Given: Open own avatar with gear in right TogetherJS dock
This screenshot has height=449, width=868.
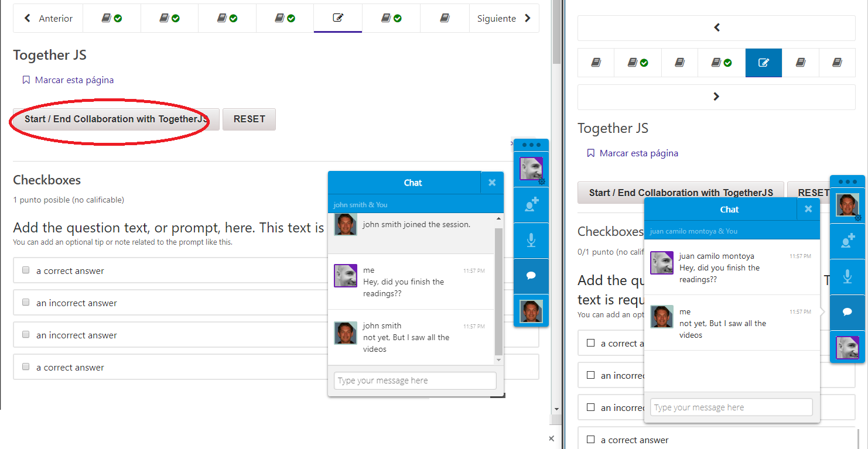Looking at the screenshot, I should coord(848,205).
